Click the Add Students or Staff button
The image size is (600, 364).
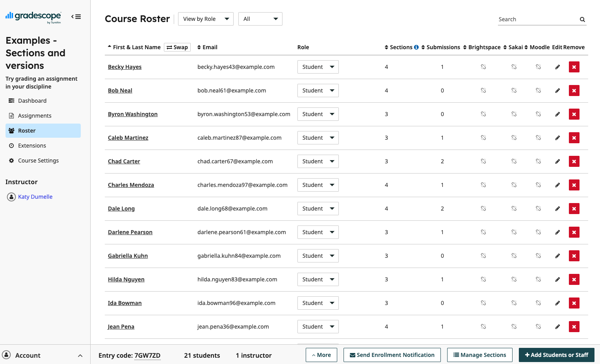tap(557, 355)
